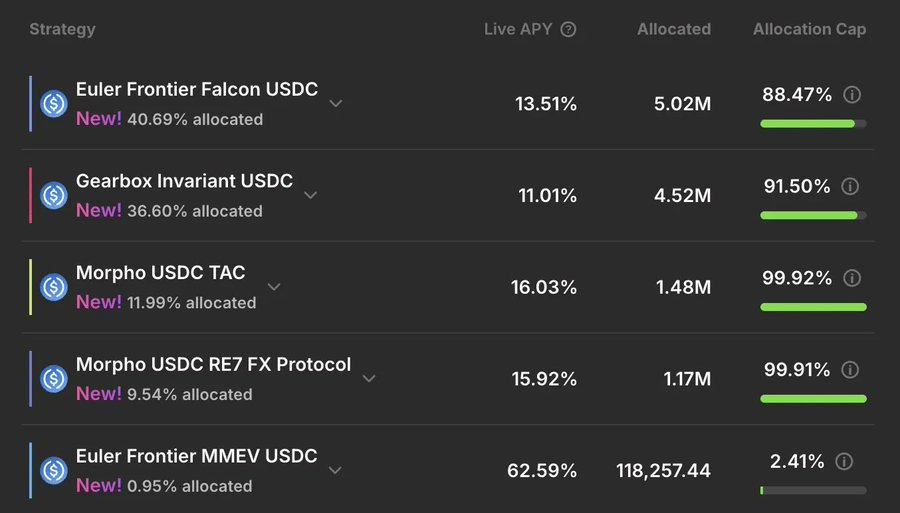This screenshot has height=513, width=900.
Task: Expand Morpho USDC RE7 FX Protocol chevron
Action: click(369, 378)
